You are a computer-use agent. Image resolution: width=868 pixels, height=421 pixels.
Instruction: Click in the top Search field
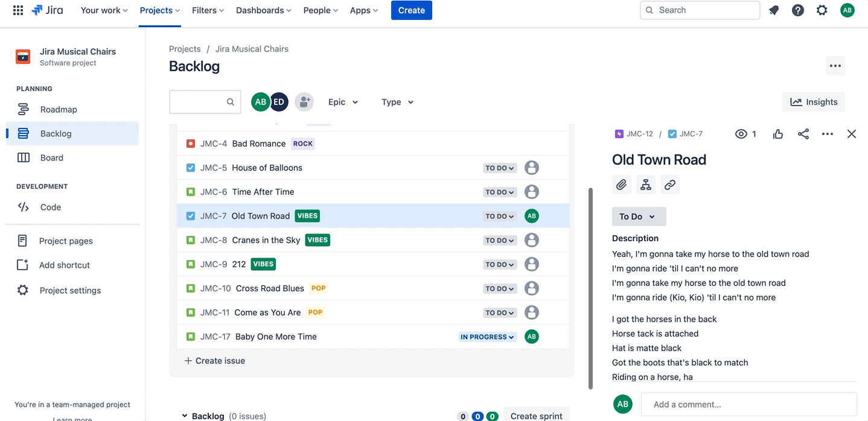700,10
